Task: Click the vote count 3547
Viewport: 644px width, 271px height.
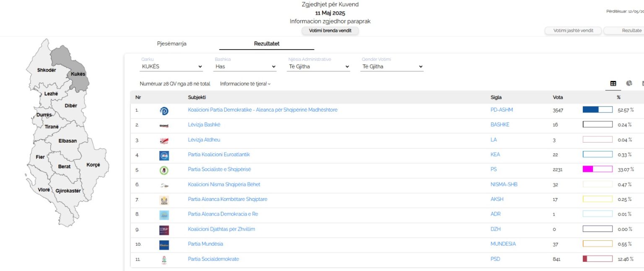Action: (558, 110)
